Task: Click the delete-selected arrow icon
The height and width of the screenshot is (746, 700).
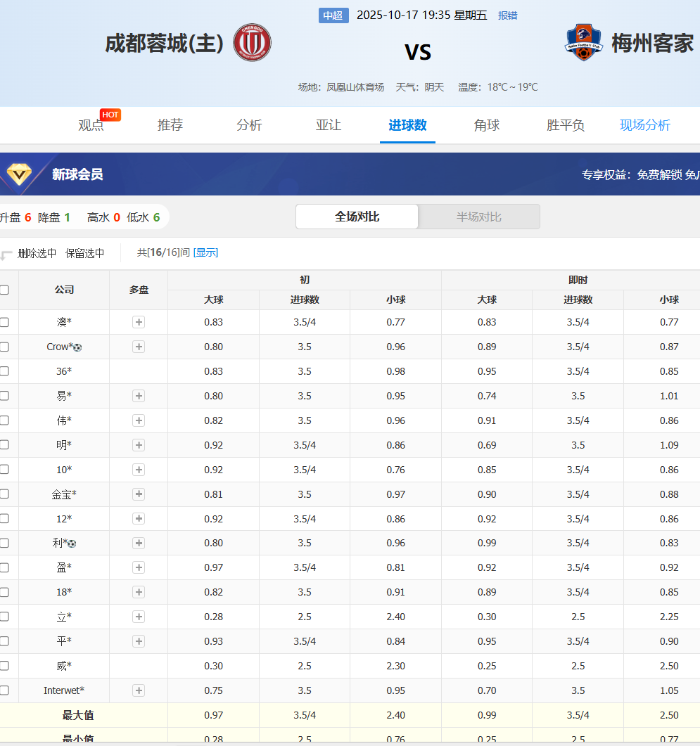Action: point(6,255)
